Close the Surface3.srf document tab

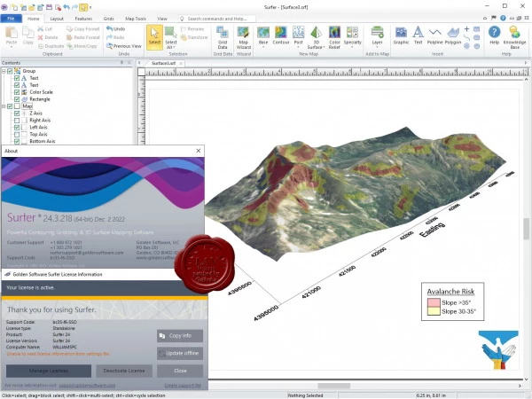tap(181, 63)
